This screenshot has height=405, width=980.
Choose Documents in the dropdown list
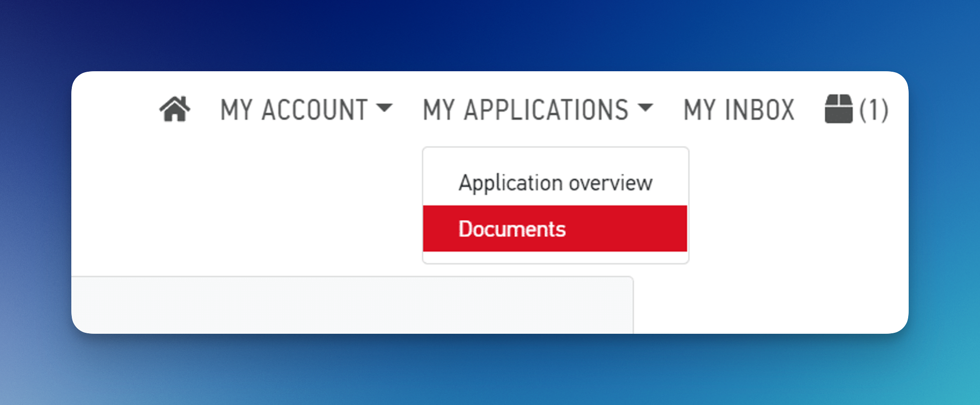point(555,228)
